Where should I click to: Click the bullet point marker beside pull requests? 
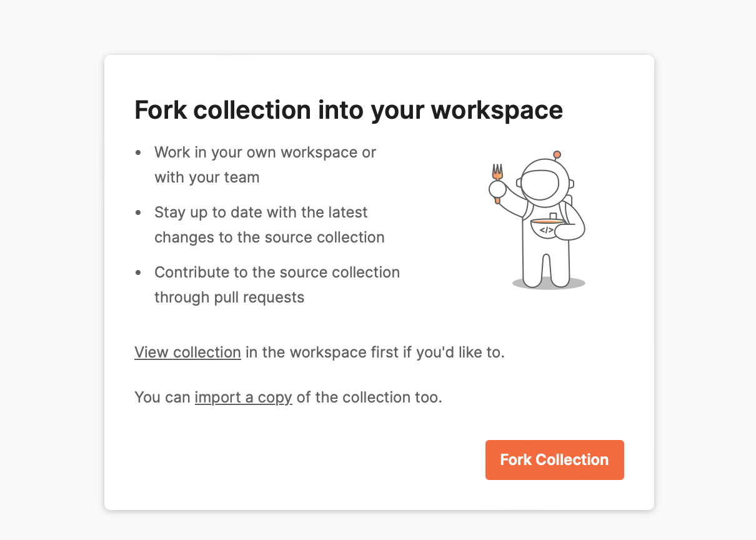tap(138, 272)
